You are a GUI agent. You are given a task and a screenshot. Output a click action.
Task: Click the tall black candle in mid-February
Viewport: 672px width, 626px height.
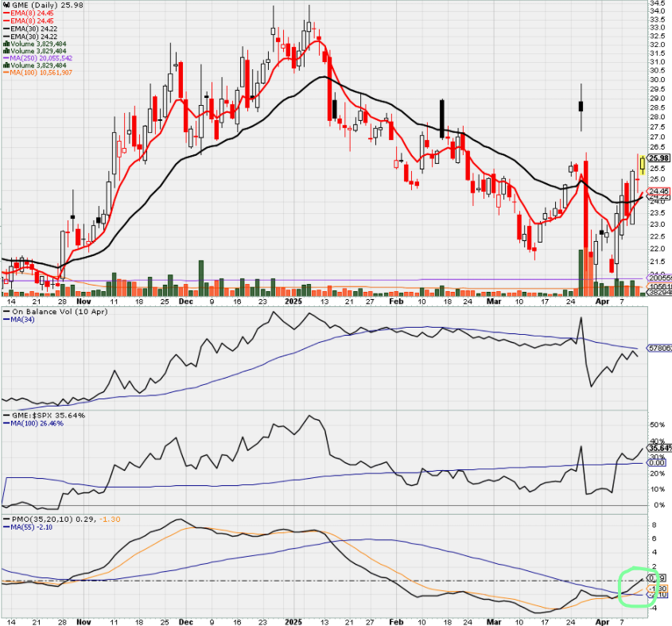coord(442,119)
